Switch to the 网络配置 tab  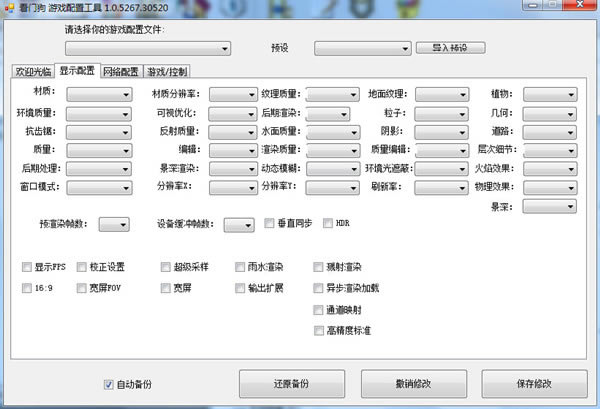(x=121, y=72)
